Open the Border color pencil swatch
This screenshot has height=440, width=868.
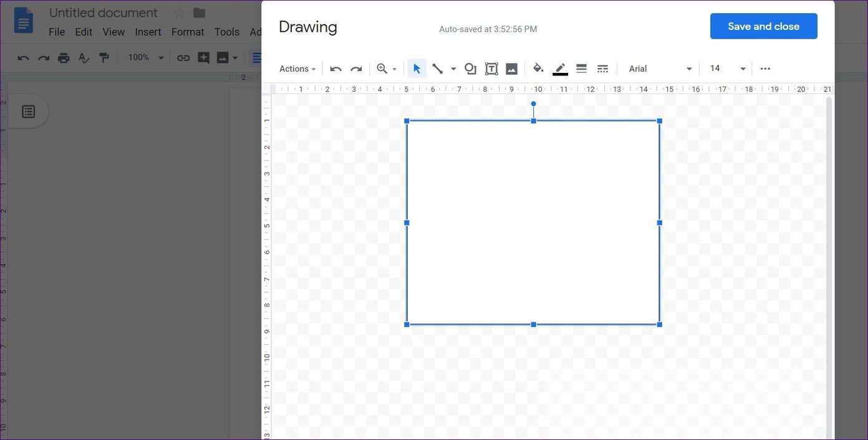(560, 69)
